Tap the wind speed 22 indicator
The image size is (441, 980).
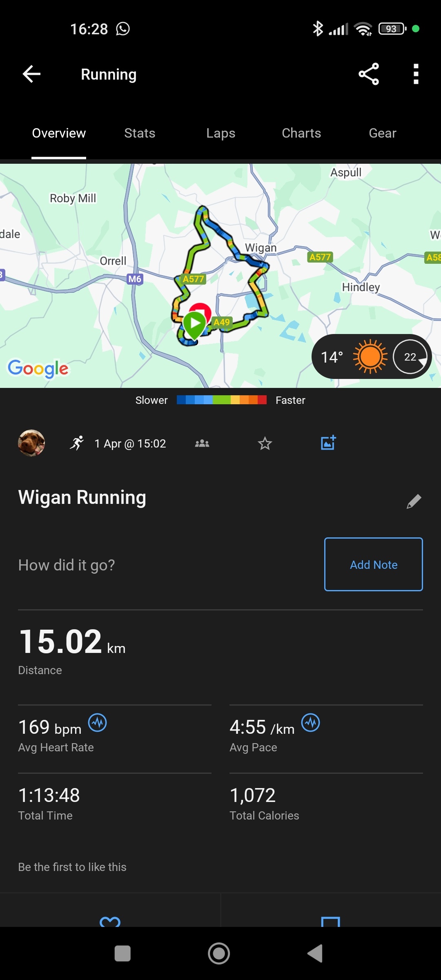(410, 357)
